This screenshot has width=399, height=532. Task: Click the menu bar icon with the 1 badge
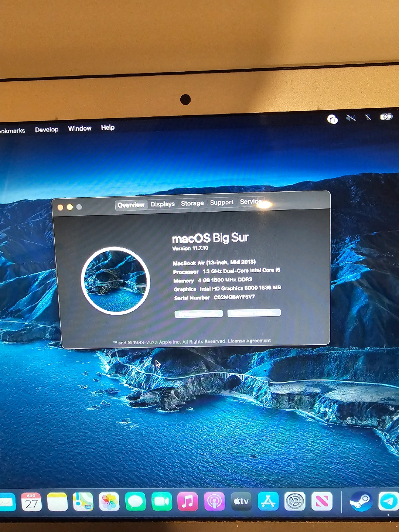[x=332, y=119]
